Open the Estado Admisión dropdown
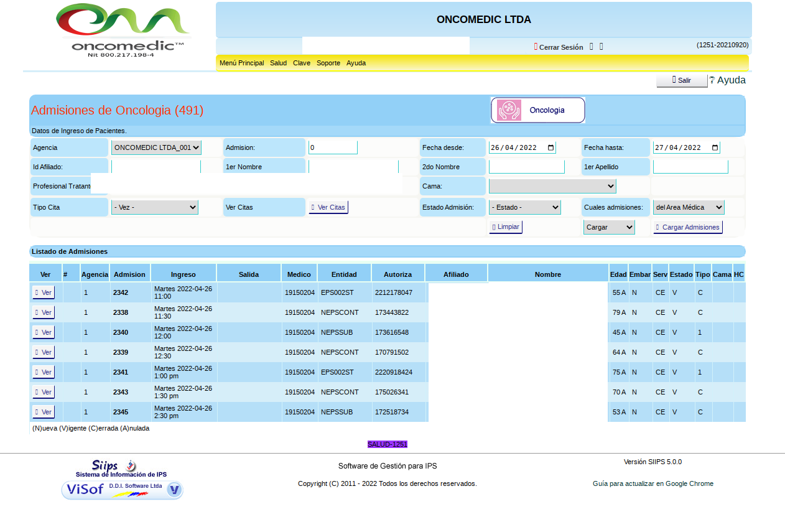The width and height of the screenshot is (785, 532). click(524, 207)
